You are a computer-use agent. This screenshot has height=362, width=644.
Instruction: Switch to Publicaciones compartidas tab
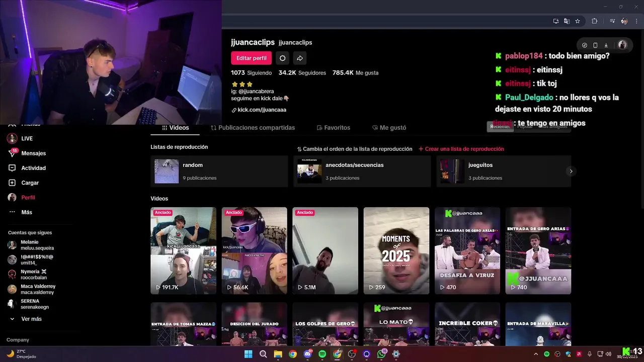(x=253, y=128)
